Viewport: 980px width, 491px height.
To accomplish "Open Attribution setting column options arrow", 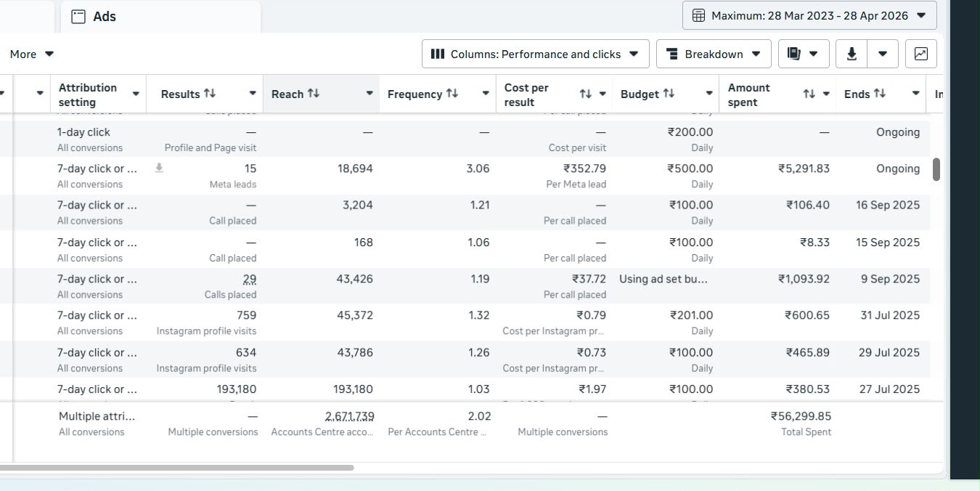I will pyautogui.click(x=136, y=94).
